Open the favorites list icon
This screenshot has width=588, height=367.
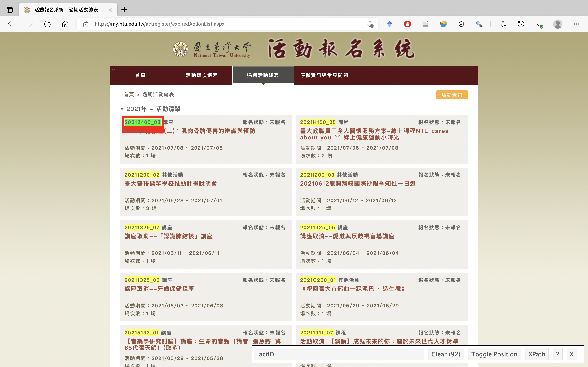coord(503,24)
